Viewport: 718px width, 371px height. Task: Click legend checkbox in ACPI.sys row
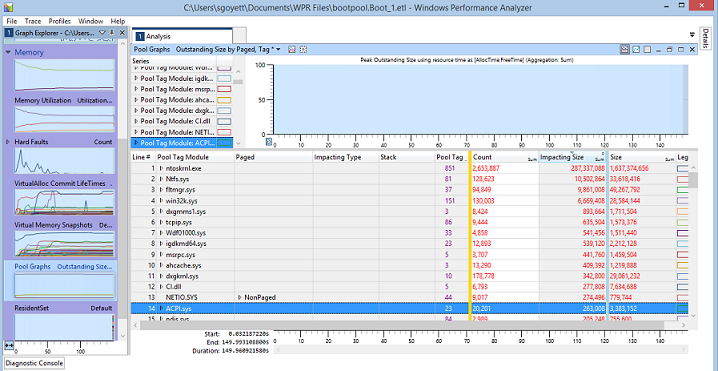[x=683, y=309]
